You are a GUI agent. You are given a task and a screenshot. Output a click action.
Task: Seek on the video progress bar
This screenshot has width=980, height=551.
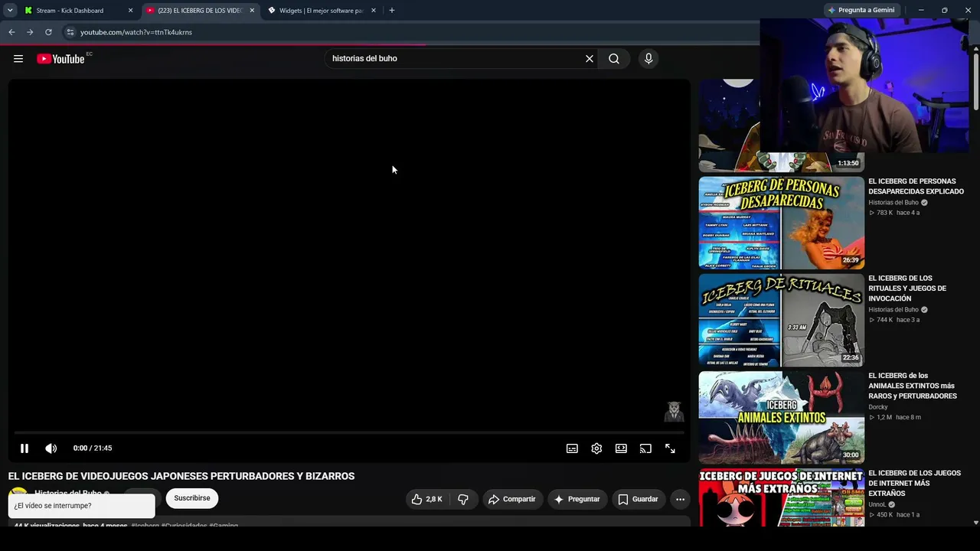(349, 433)
